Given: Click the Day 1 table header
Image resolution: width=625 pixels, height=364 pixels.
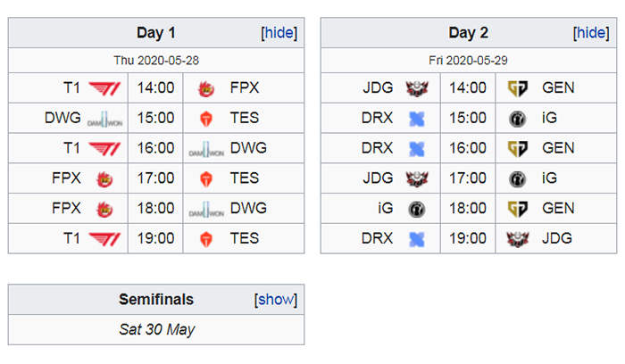Looking at the screenshot, I should [x=156, y=33].
